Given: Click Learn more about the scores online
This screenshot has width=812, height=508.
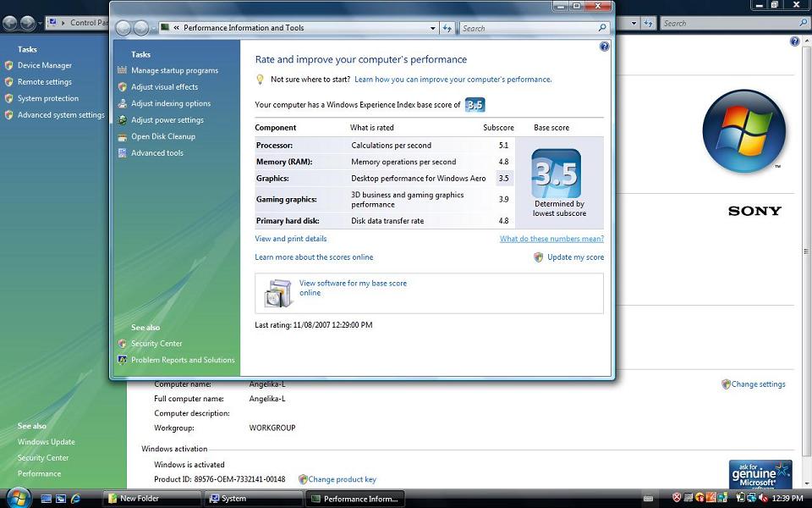Looking at the screenshot, I should click(314, 257).
